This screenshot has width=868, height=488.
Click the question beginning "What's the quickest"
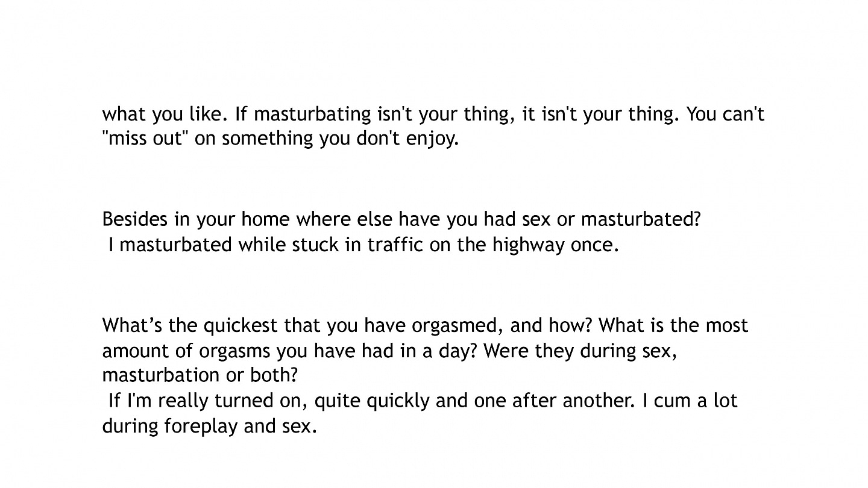425,350
